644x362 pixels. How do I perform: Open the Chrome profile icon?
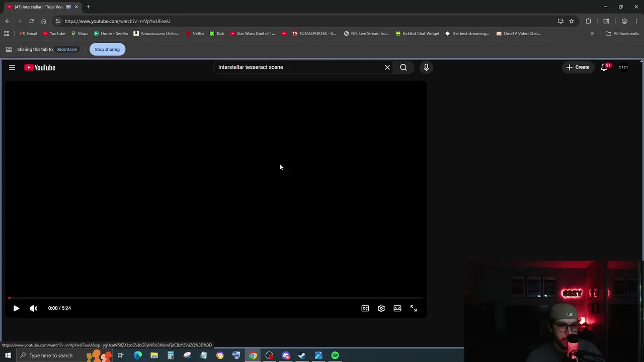point(624,21)
